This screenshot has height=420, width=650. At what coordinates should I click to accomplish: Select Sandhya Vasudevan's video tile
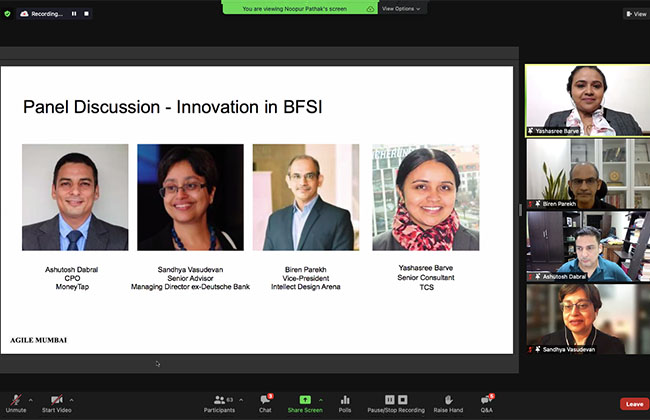coord(588,319)
